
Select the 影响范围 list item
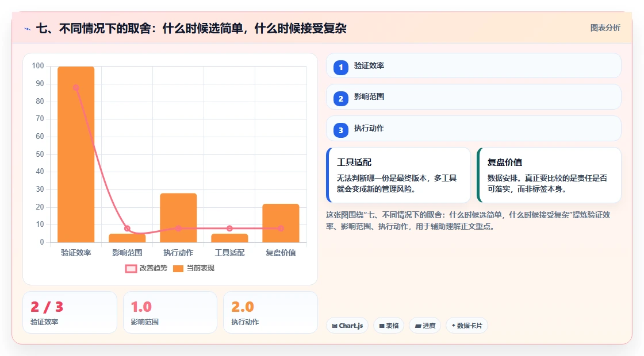474,97
